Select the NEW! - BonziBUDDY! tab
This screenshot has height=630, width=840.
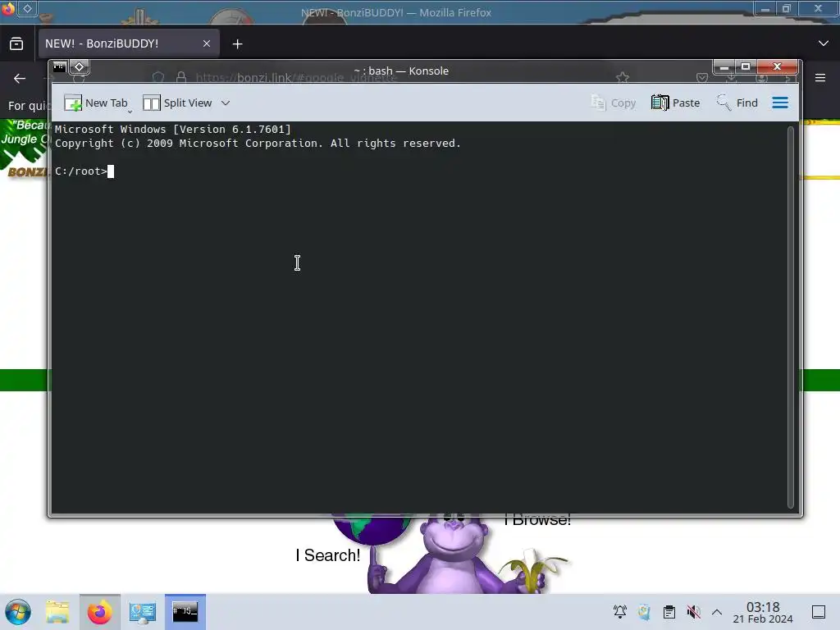coord(129,43)
